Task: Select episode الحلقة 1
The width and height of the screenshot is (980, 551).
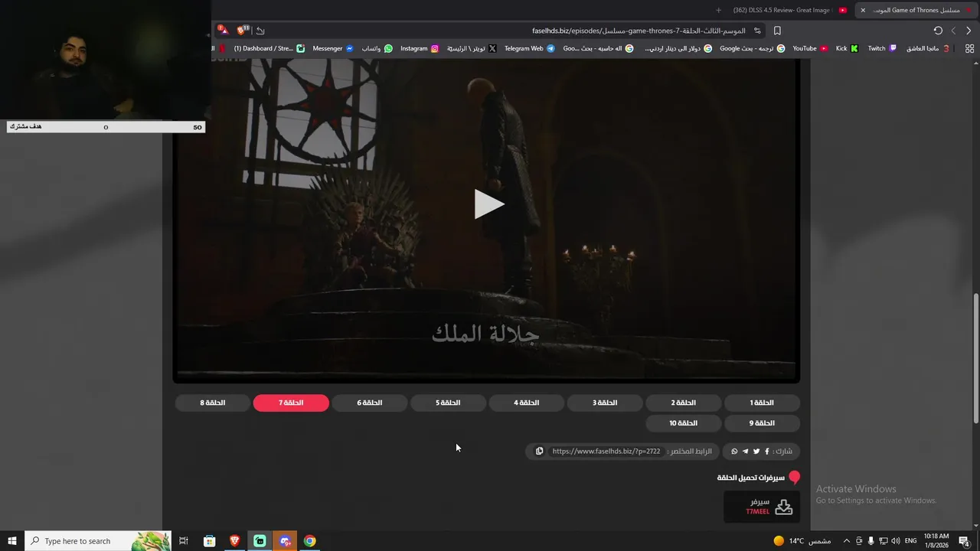Action: click(762, 403)
